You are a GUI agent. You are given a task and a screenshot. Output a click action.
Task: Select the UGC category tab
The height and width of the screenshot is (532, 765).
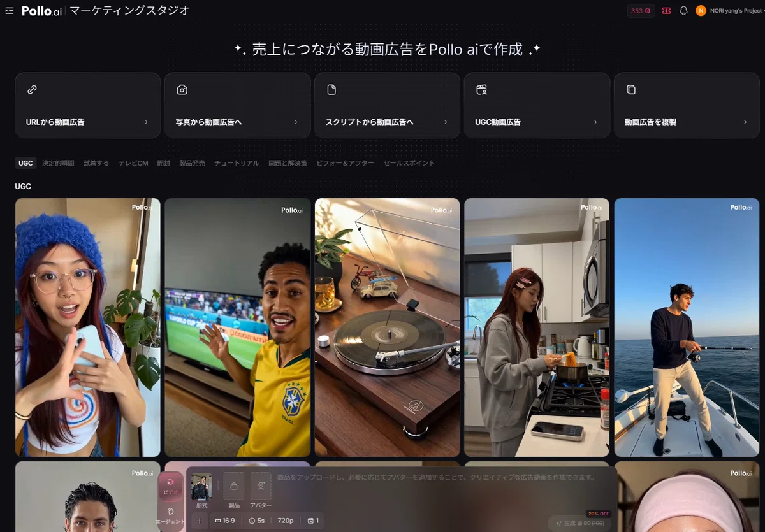point(25,163)
